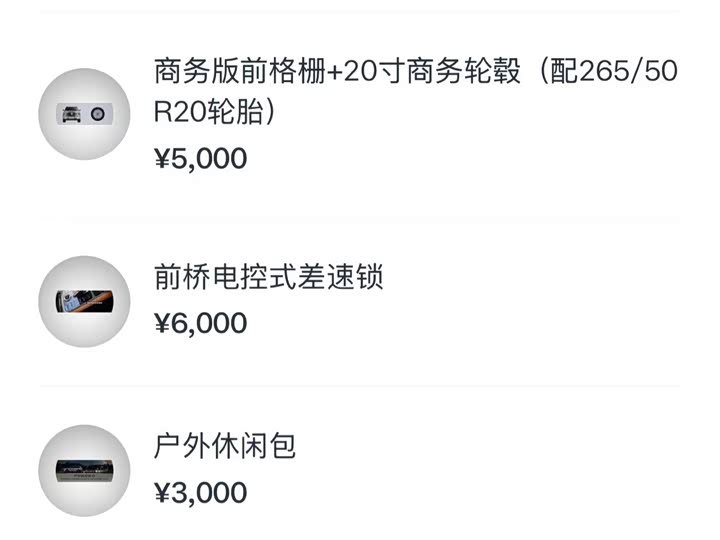Click the differential lock image icon
Screen dimensions: 720x540
(85, 301)
